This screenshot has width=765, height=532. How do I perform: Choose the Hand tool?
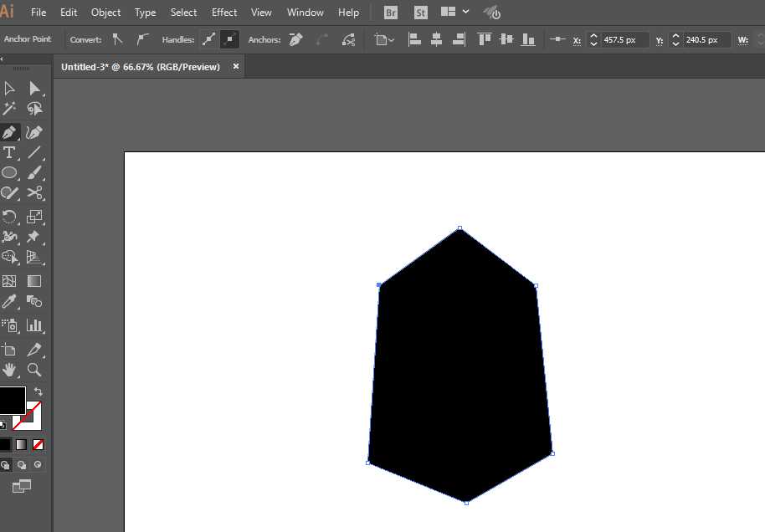click(8, 370)
